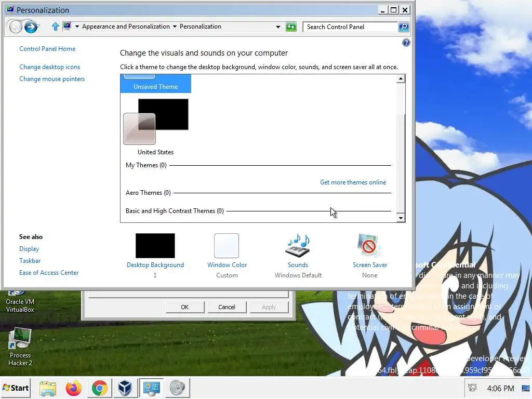
Task: Select the United States theme thumbnail
Action: click(x=156, y=122)
